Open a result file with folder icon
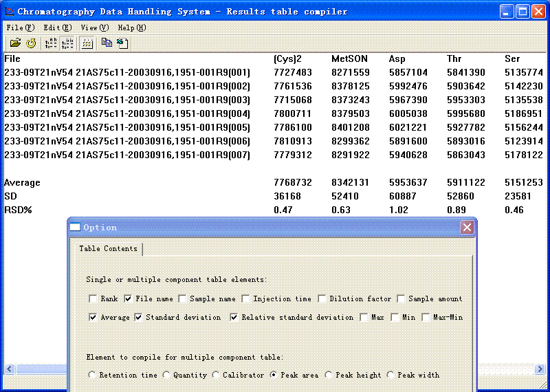The image size is (550, 392). pyautogui.click(x=15, y=43)
